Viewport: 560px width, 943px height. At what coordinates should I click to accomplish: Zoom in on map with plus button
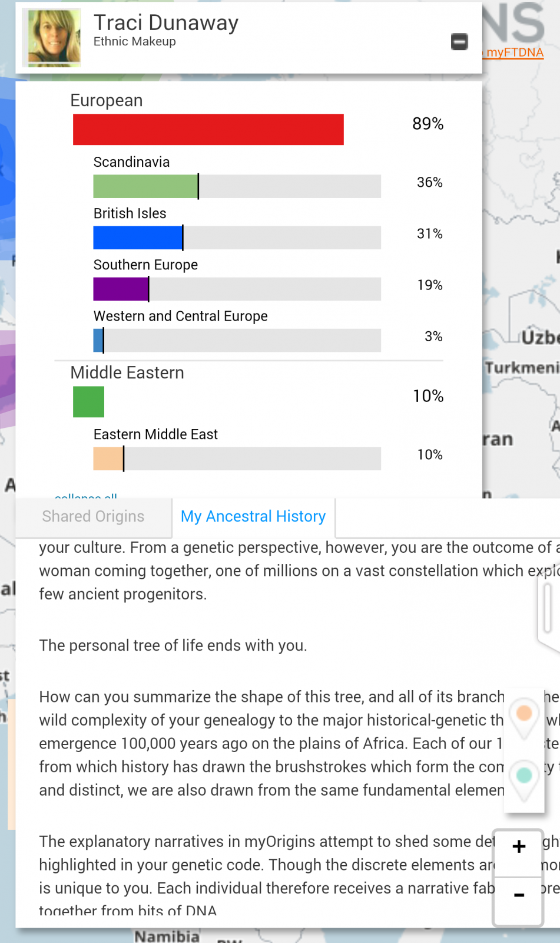[x=519, y=847]
